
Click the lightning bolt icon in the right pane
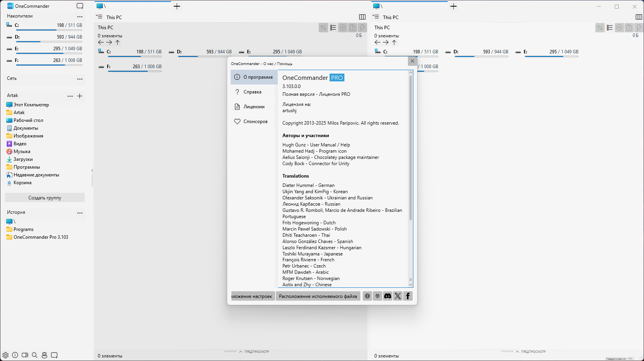click(x=639, y=28)
